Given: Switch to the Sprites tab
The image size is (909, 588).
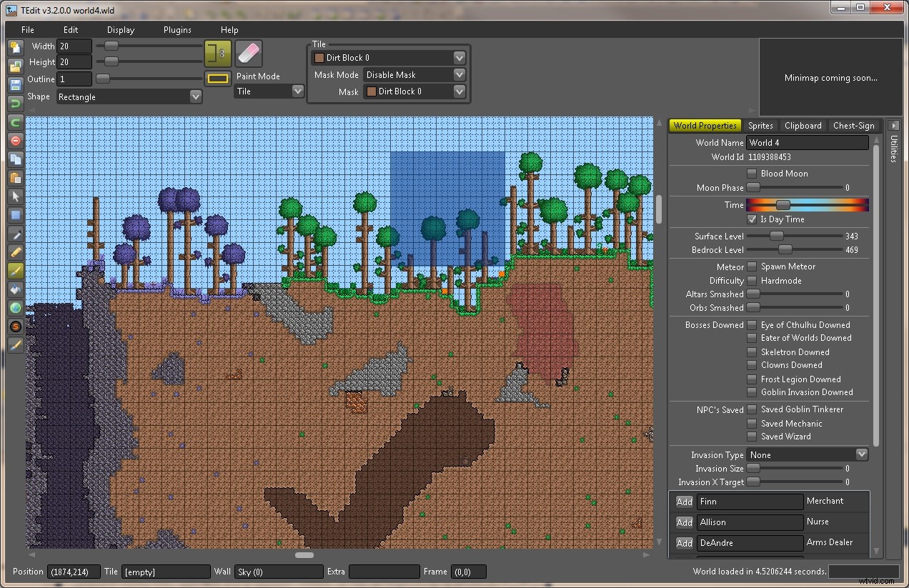Looking at the screenshot, I should point(760,125).
